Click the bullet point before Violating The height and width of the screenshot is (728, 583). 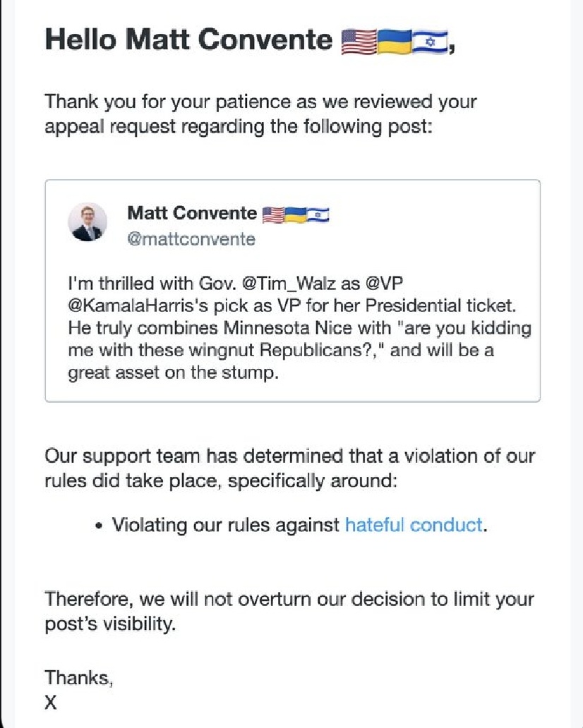point(98,526)
